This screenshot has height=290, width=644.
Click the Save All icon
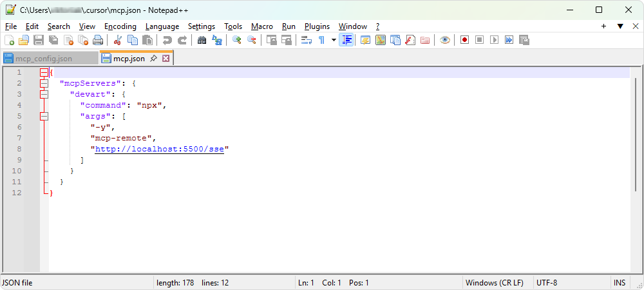click(53, 40)
